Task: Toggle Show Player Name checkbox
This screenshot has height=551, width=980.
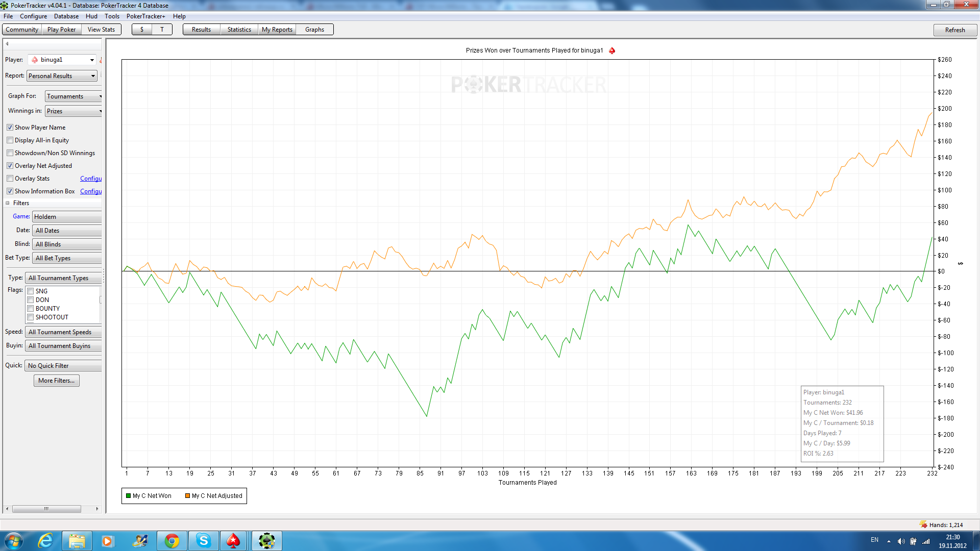Action: coord(10,128)
